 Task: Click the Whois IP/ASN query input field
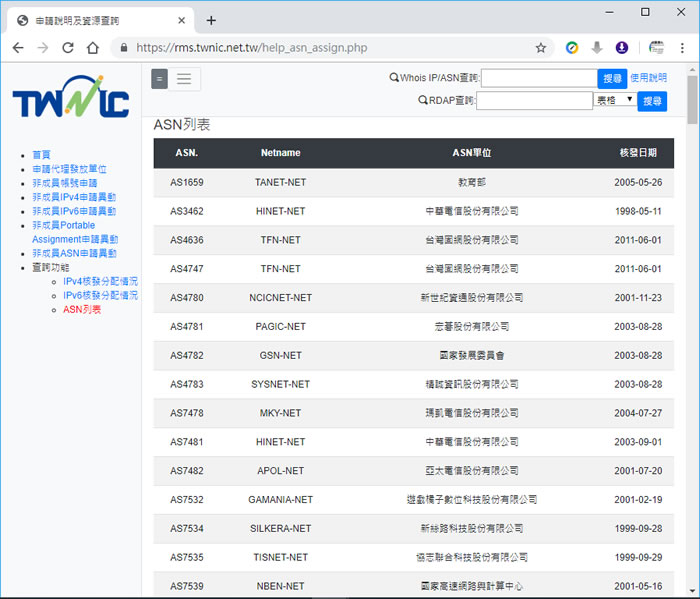coord(539,78)
